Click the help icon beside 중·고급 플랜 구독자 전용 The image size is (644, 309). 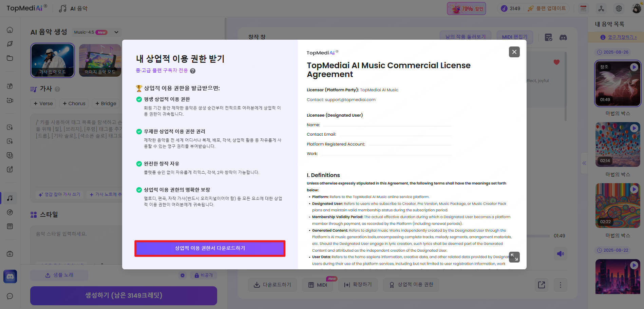point(193,71)
